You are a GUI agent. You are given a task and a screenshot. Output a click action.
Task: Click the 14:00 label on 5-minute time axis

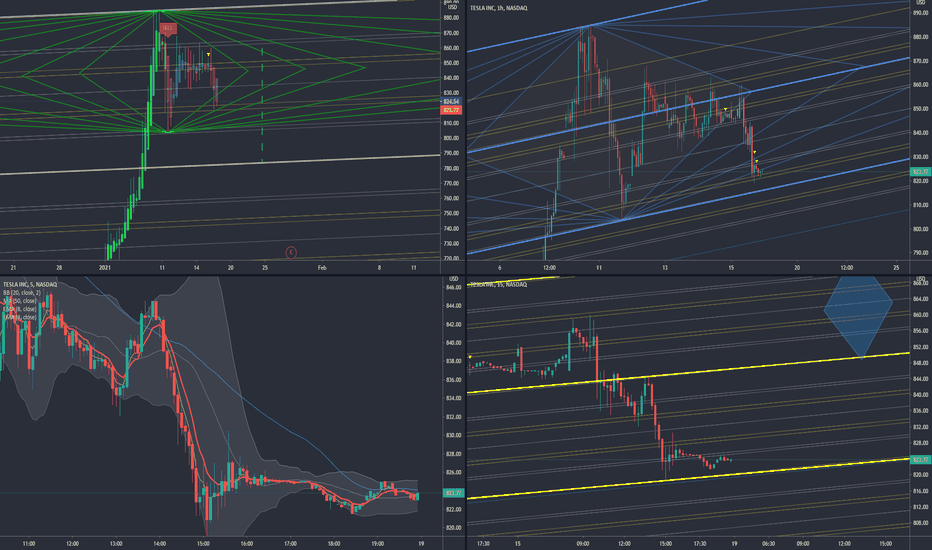(x=159, y=543)
